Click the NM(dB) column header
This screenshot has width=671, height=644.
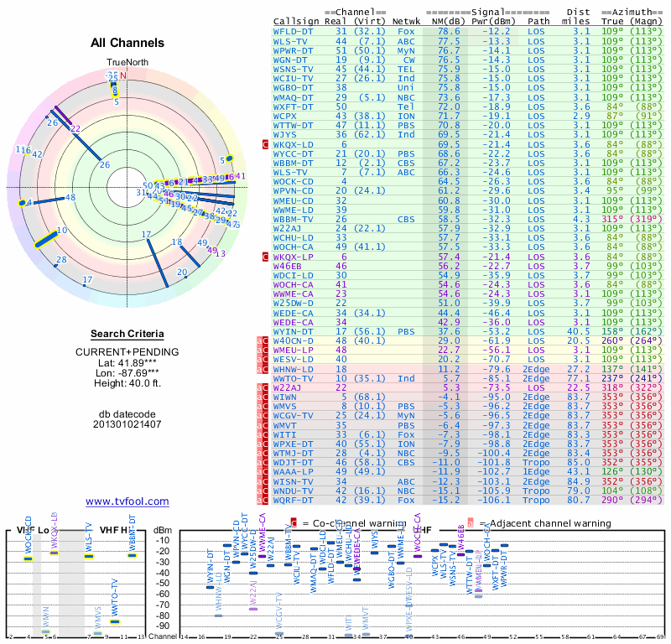click(448, 22)
